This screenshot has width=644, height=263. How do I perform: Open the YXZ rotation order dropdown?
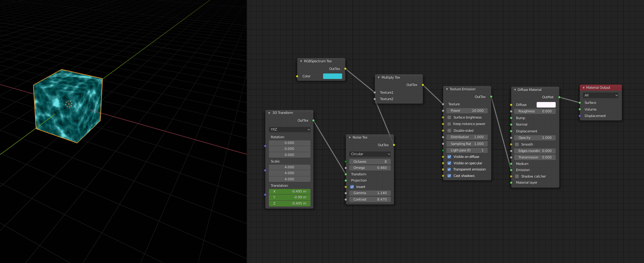click(290, 129)
